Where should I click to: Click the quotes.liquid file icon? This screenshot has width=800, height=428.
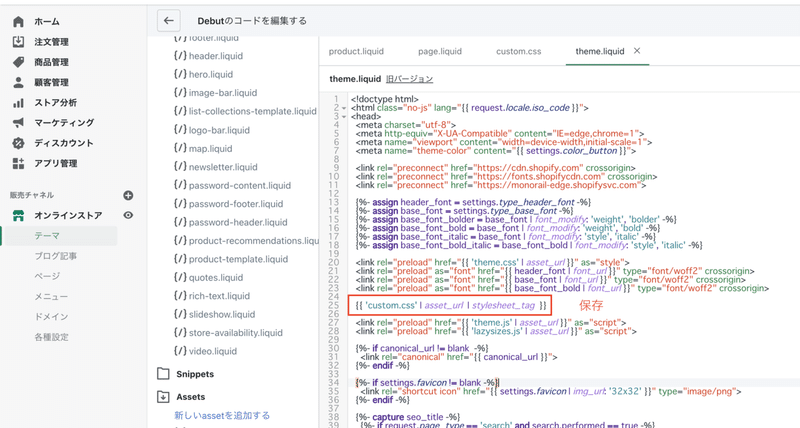(180, 277)
